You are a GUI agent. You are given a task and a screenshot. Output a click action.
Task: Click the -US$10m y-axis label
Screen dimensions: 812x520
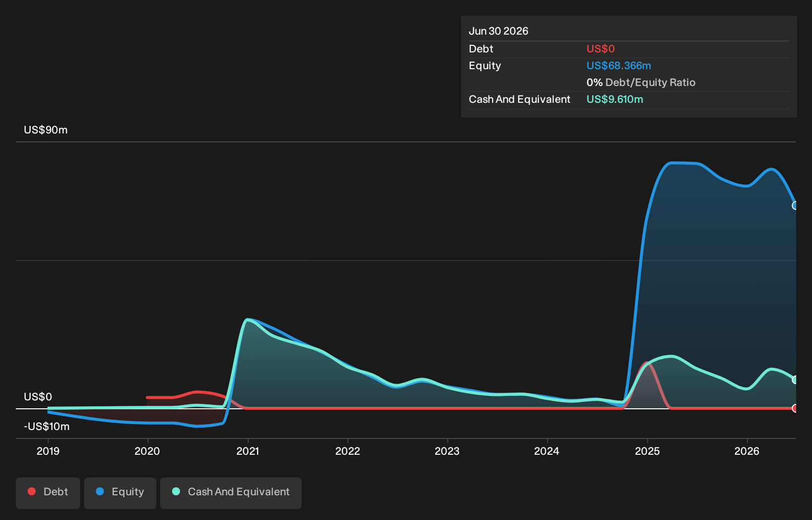pyautogui.click(x=46, y=427)
